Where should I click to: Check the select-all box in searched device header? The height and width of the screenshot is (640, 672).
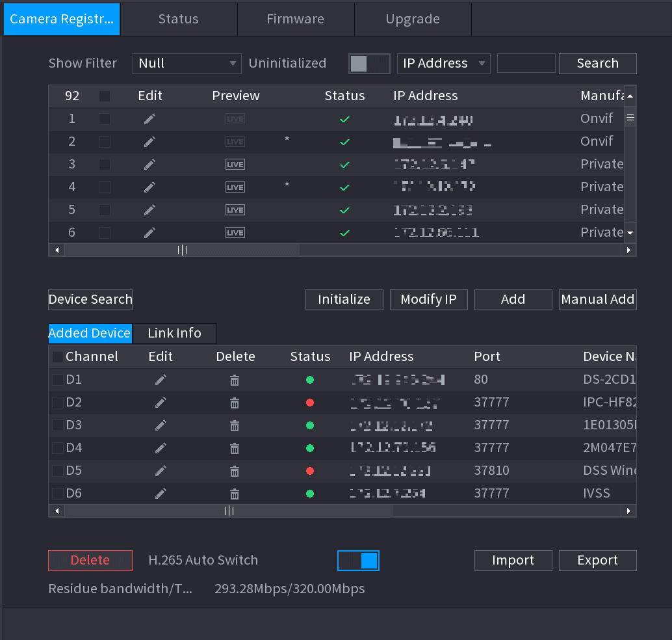105,96
